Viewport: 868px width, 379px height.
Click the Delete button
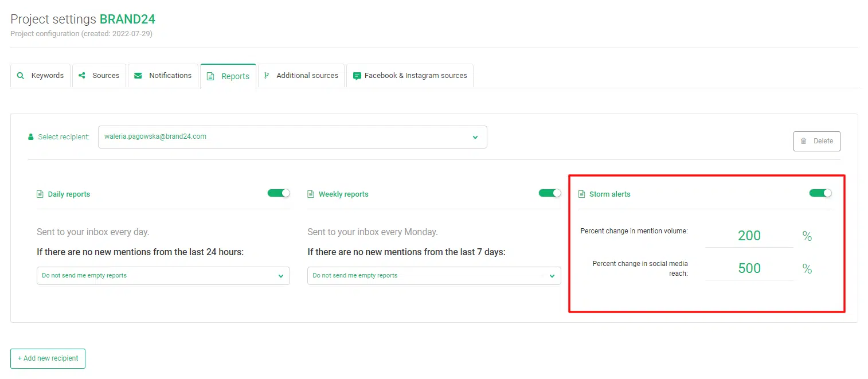pos(817,141)
